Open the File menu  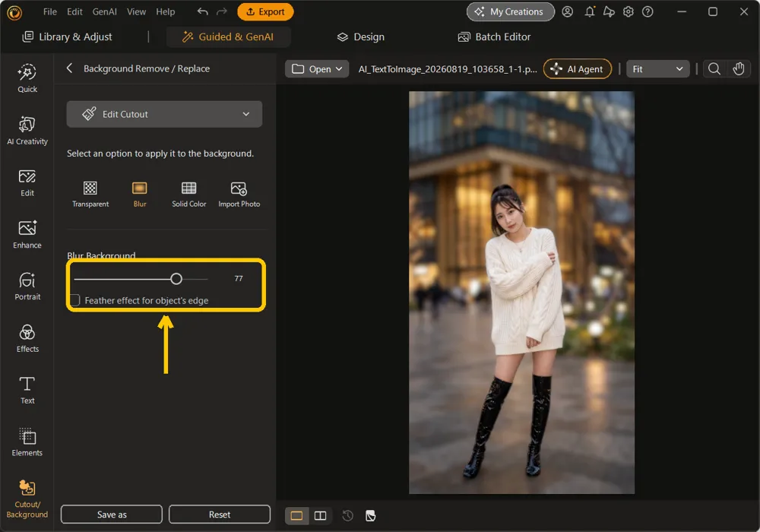pyautogui.click(x=50, y=11)
